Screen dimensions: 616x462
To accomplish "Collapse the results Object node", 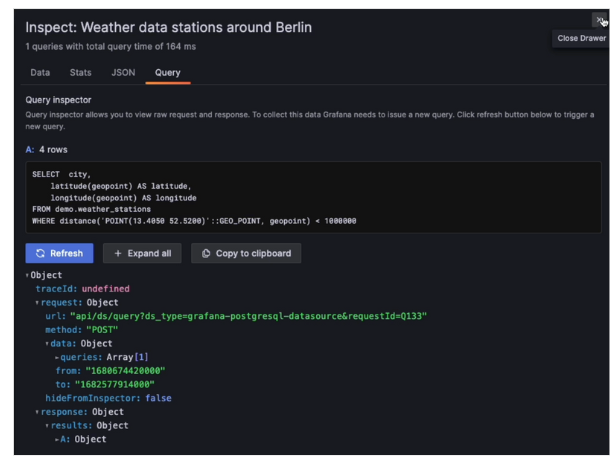I will [47, 426].
